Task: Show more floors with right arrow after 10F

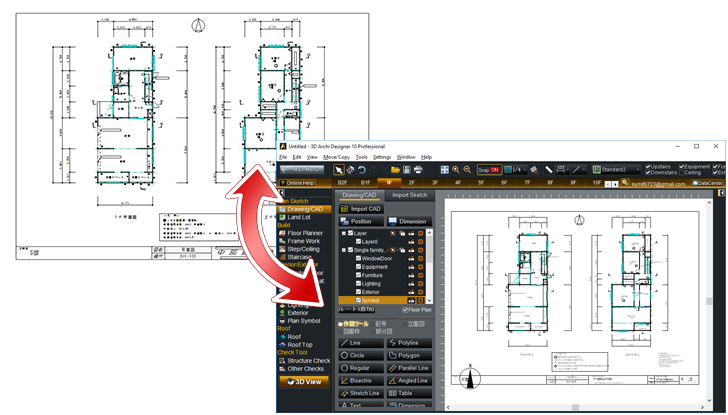Action: [x=615, y=184]
